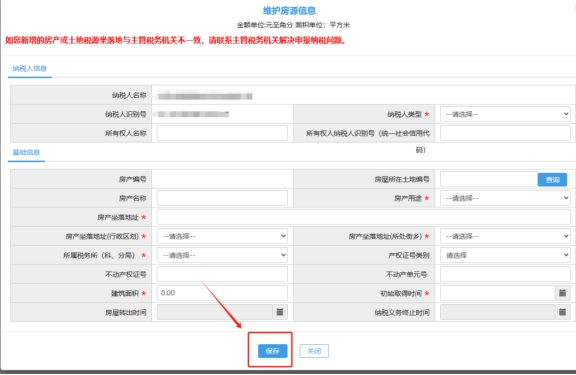Open calendar icon for 房屋转出时间

280,312
